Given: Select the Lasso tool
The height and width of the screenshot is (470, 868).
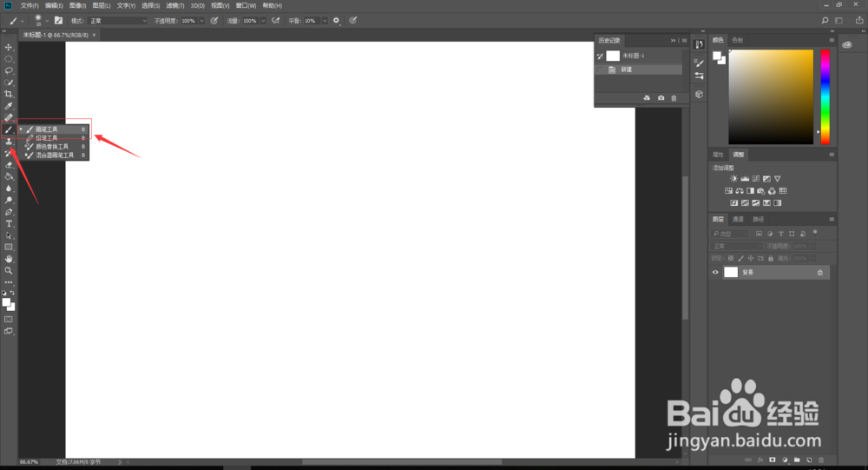Looking at the screenshot, I should pyautogui.click(x=9, y=70).
